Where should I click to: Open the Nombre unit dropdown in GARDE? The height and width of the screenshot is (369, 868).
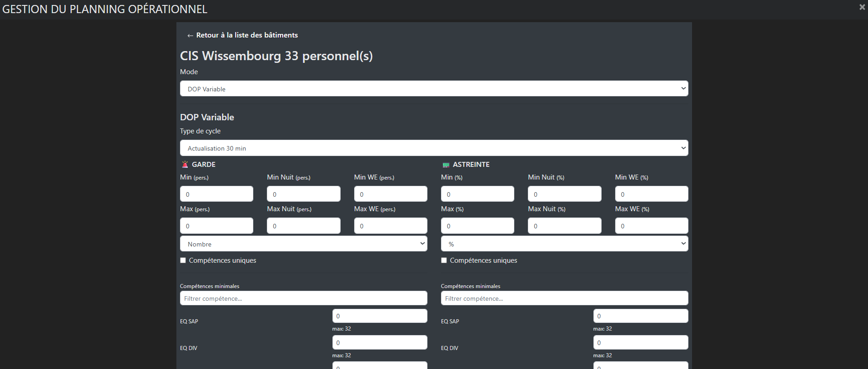click(304, 244)
